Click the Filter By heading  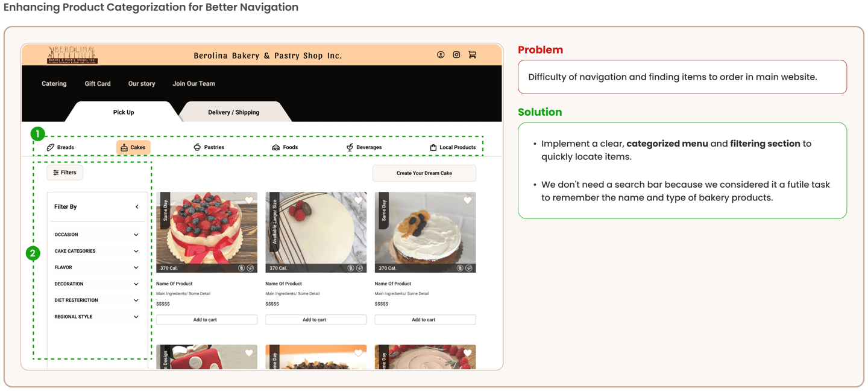66,207
